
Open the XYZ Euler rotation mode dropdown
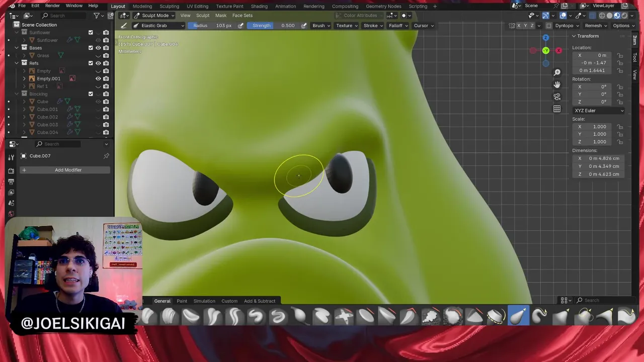[599, 111]
